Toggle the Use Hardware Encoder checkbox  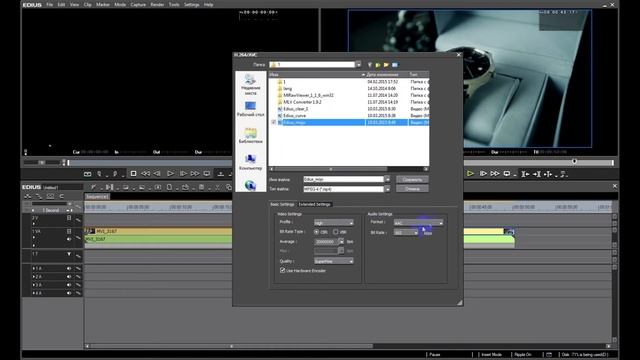pyautogui.click(x=282, y=270)
